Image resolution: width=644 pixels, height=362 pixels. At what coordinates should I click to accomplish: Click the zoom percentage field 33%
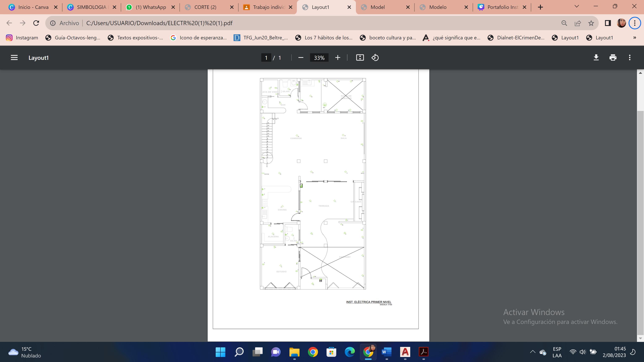pos(319,58)
